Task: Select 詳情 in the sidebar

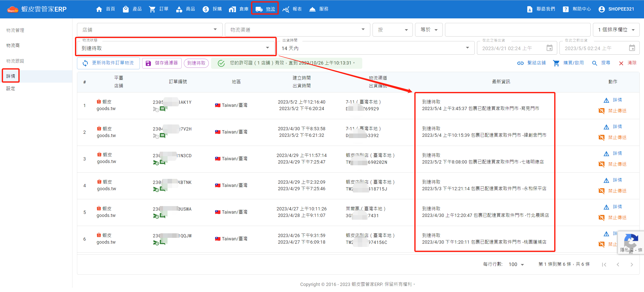Action: click(11, 76)
